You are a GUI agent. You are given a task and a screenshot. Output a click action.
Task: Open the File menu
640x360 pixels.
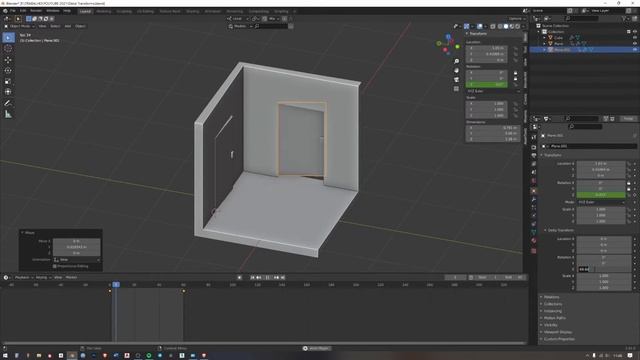(x=13, y=11)
